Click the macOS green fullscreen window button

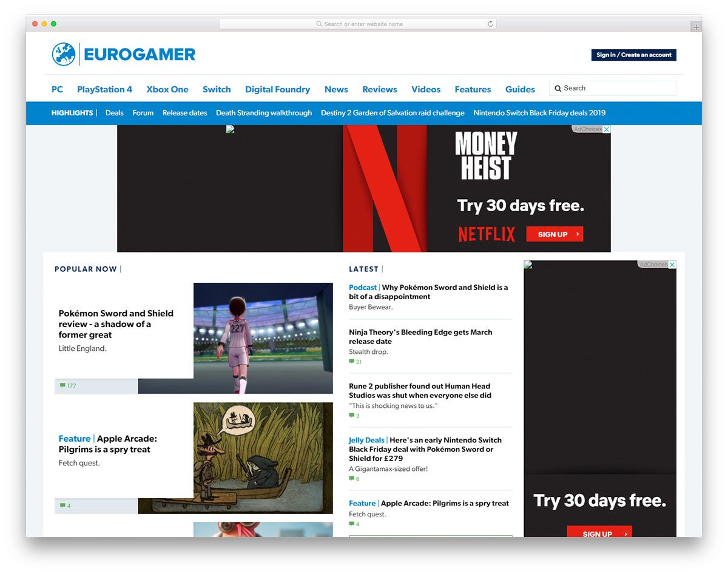coord(53,24)
